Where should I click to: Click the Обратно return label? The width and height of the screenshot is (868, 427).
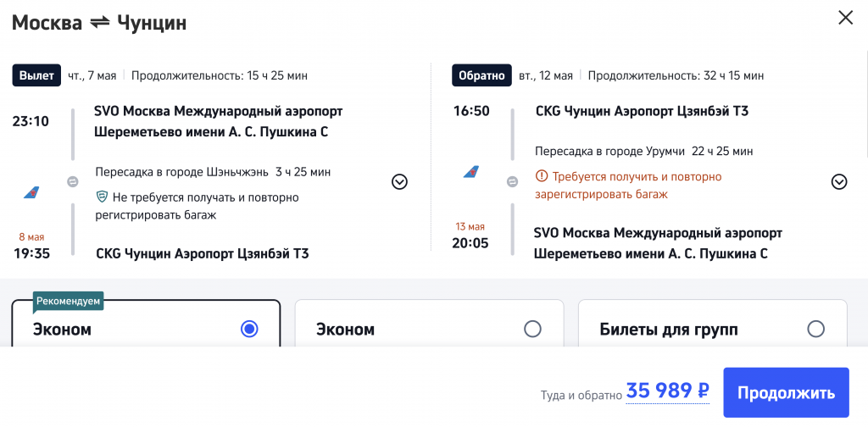[x=481, y=75]
